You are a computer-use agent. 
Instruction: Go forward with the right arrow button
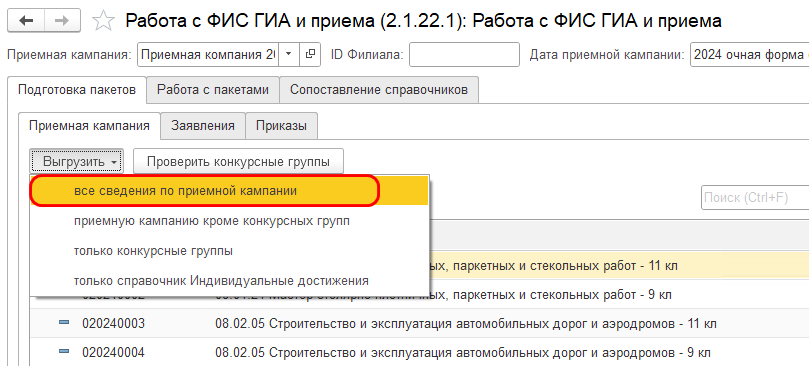62,20
